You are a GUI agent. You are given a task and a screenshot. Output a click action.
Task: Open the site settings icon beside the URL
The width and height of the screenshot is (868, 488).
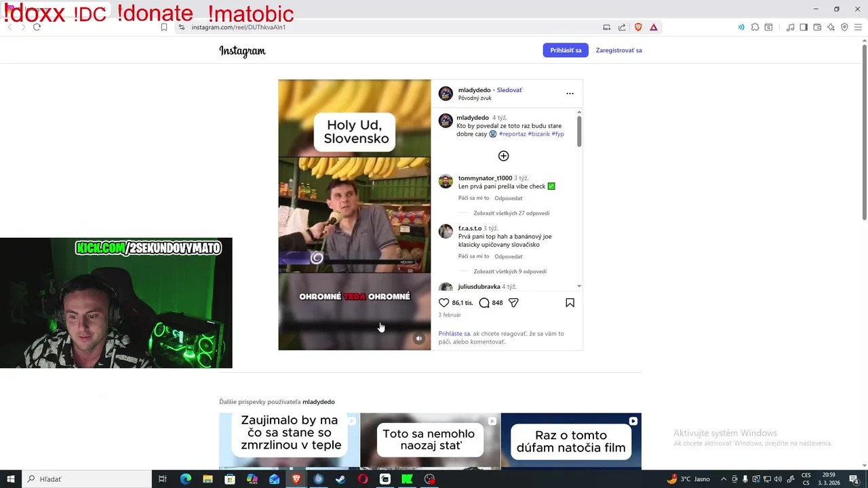182,27
